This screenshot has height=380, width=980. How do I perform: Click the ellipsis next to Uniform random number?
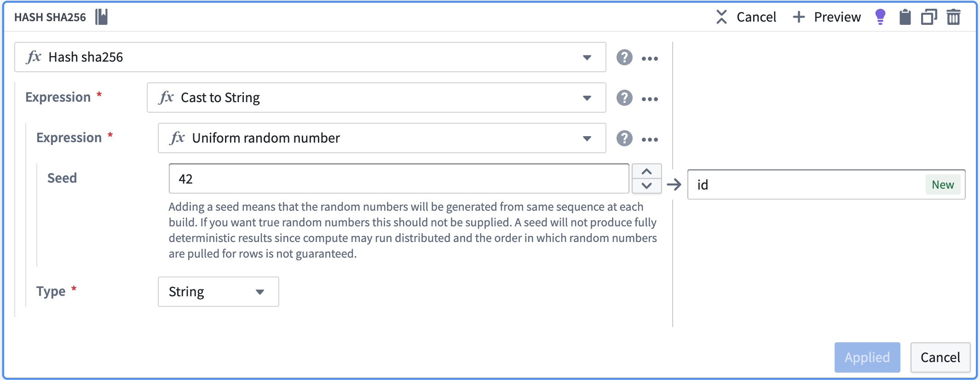click(x=650, y=138)
